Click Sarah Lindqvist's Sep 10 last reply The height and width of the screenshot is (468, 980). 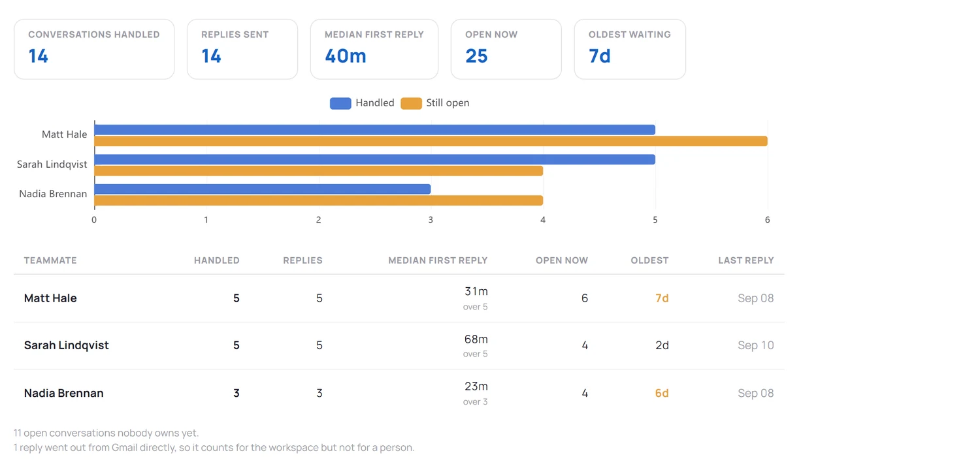756,345
